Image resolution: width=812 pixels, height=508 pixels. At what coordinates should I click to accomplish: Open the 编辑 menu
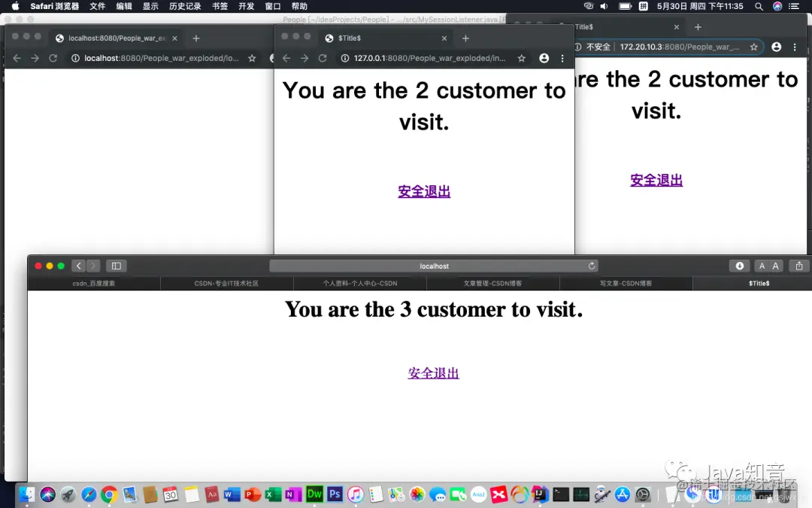click(x=124, y=6)
